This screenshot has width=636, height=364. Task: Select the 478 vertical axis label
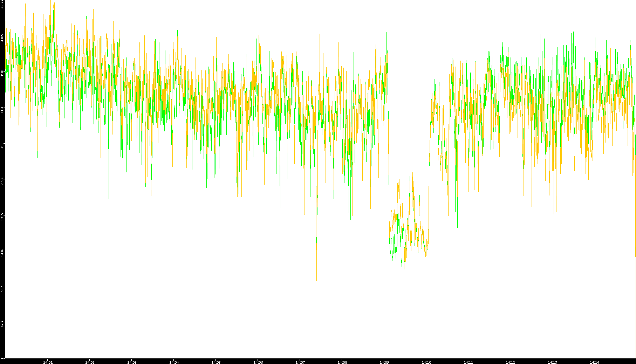click(x=2, y=324)
